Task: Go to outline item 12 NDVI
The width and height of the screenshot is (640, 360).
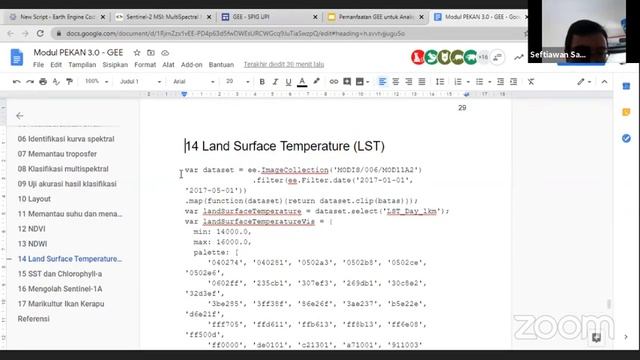Action: click(31, 229)
